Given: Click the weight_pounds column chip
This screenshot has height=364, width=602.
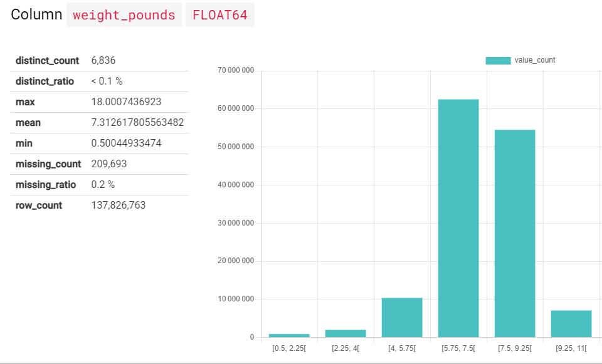Looking at the screenshot, I should tap(124, 14).
